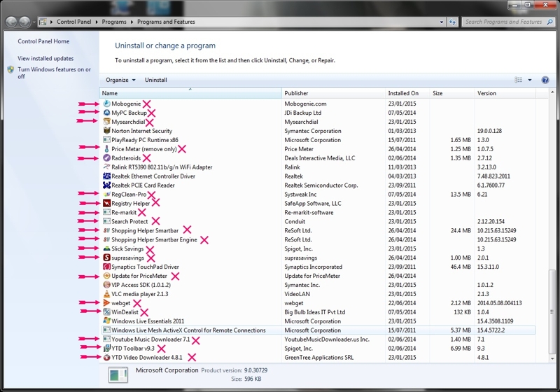Click the webget program icon
This screenshot has width=560, height=392.
coord(106,303)
